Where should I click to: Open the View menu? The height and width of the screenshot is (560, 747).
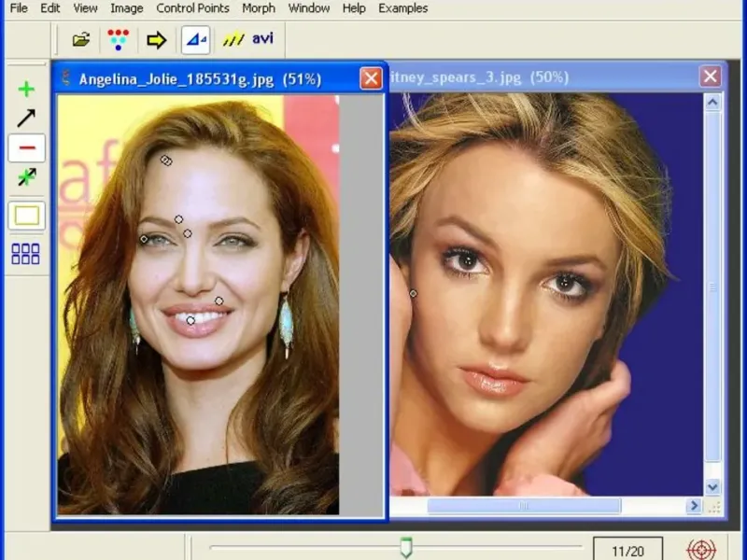coord(85,8)
